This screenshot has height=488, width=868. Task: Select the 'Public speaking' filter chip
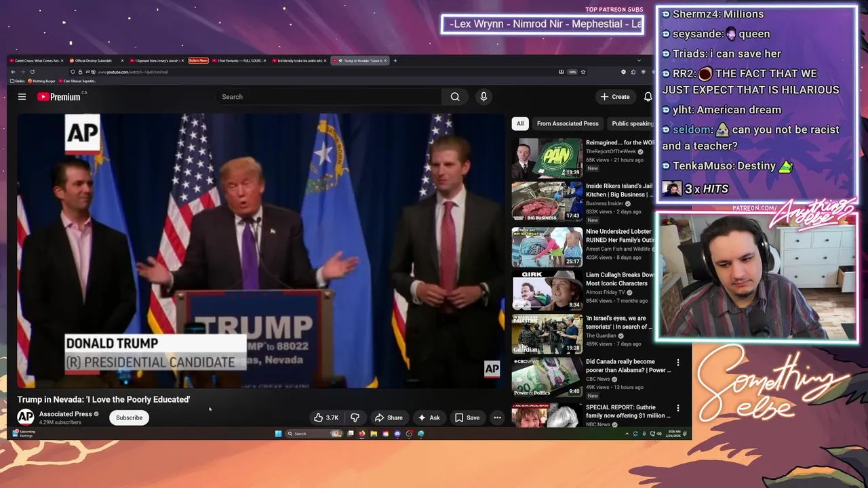(x=631, y=123)
